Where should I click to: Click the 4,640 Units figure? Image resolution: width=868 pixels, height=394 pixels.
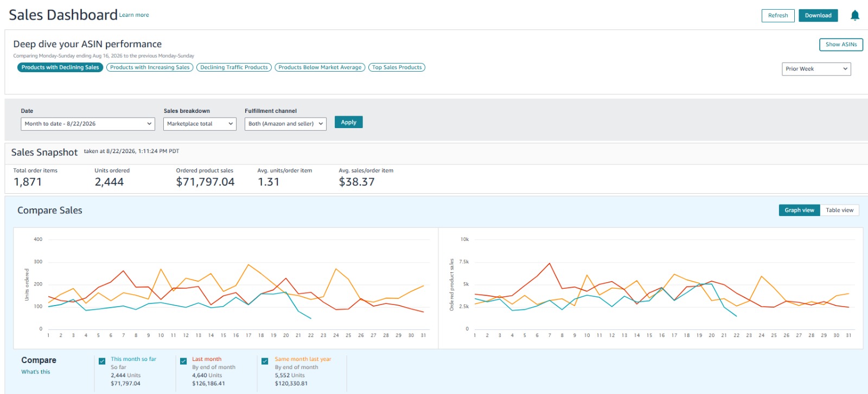pyautogui.click(x=207, y=376)
